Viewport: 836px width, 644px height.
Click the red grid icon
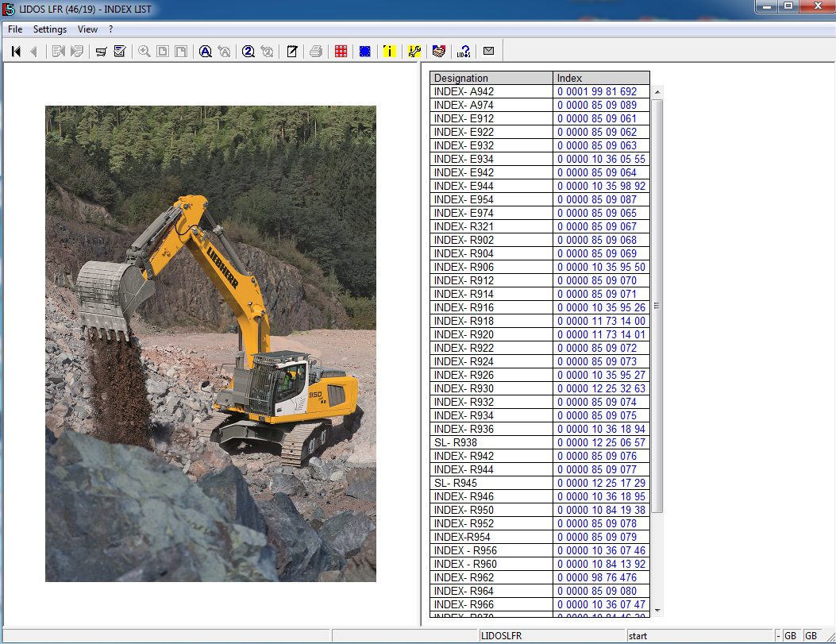click(341, 52)
